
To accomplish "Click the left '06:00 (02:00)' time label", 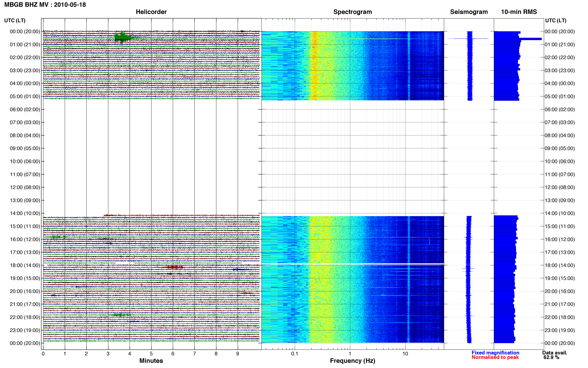I will (25, 110).
